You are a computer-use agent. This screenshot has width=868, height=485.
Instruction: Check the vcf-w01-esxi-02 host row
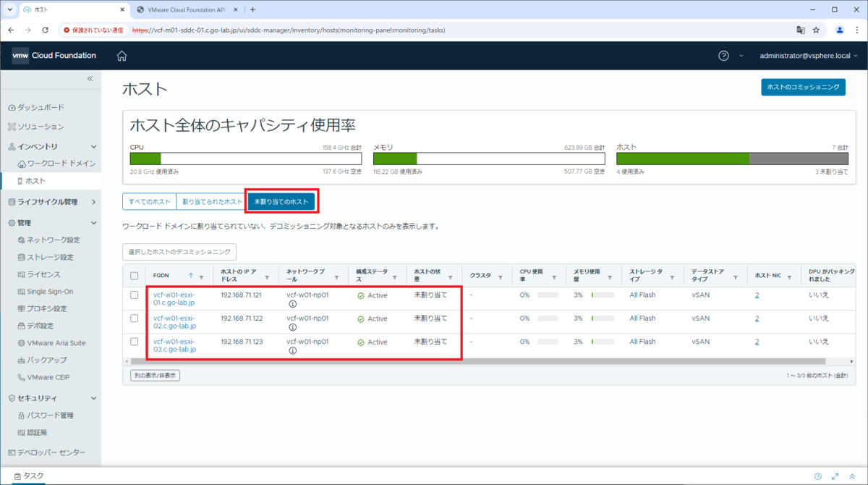click(134, 319)
